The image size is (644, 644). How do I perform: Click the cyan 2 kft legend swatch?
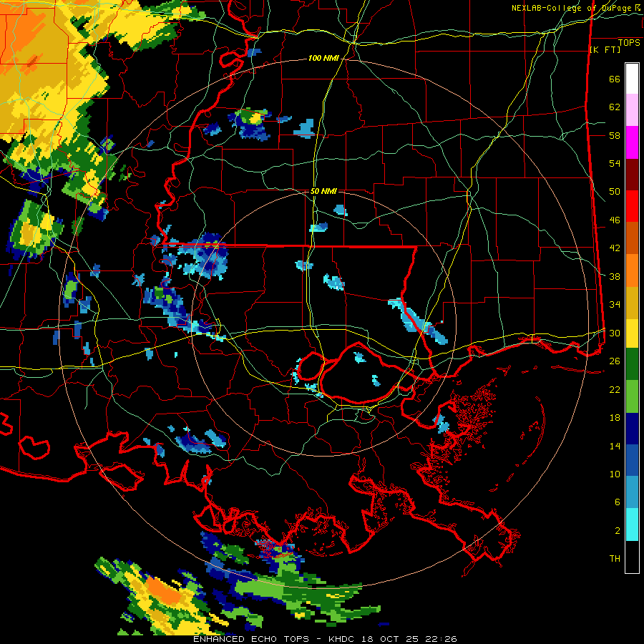tap(632, 525)
